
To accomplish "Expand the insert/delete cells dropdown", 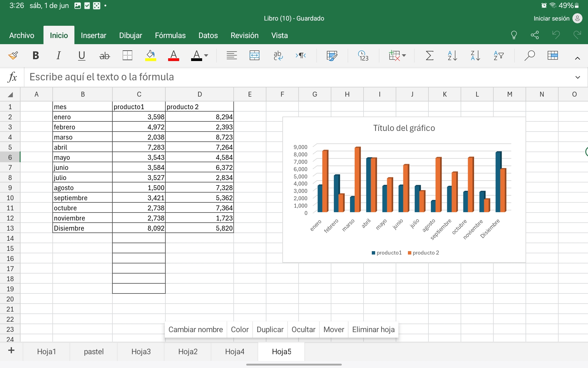I will click(404, 56).
